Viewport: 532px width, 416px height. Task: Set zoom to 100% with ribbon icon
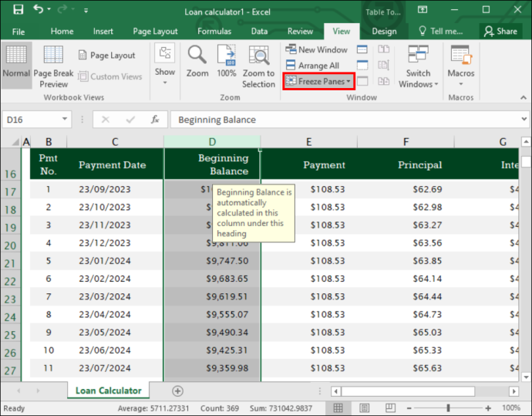click(227, 61)
